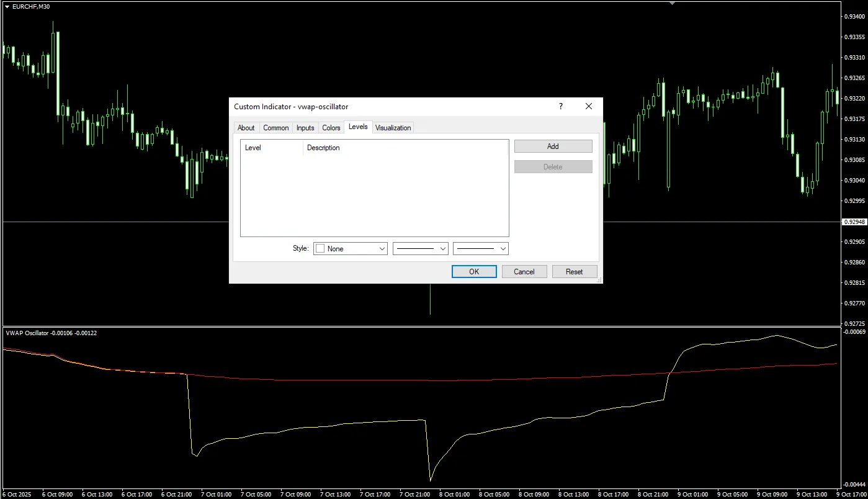Open the line width dropdown
The width and height of the screenshot is (868, 499).
(504, 248)
